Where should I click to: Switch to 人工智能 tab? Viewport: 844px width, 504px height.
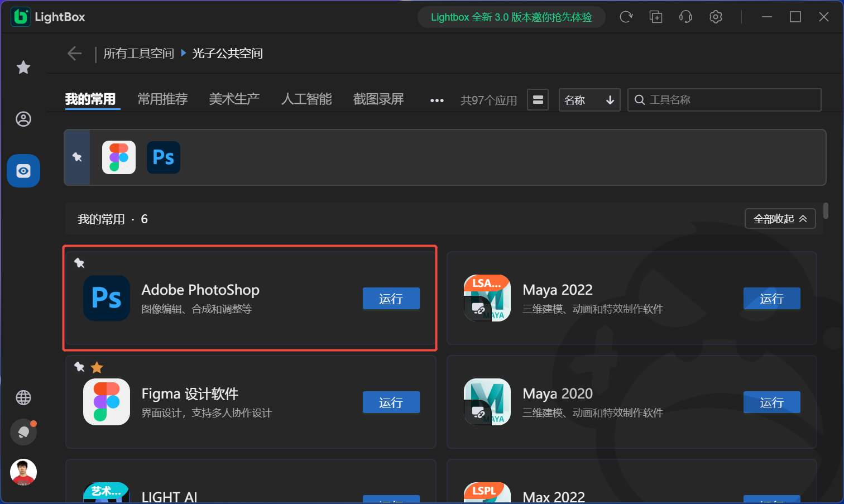306,99
